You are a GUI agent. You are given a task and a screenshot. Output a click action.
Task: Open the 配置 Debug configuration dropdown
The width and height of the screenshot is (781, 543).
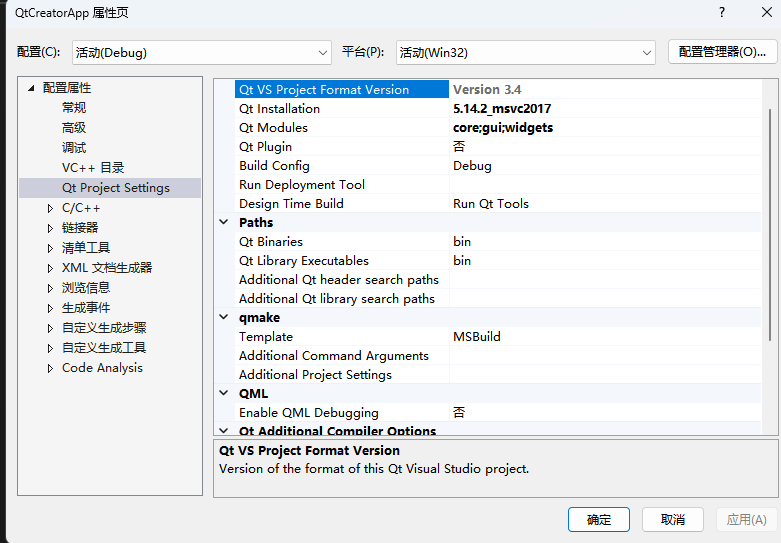202,52
